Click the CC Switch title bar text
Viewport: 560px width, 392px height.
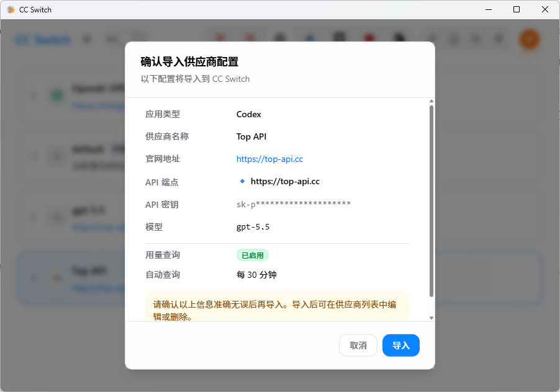click(x=35, y=10)
